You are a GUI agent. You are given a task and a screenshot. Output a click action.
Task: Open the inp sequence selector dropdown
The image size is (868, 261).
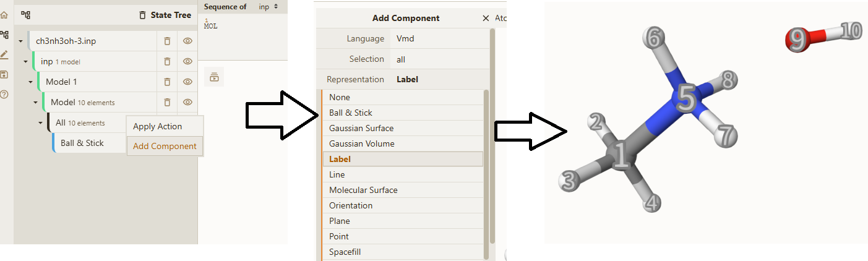coord(268,6)
